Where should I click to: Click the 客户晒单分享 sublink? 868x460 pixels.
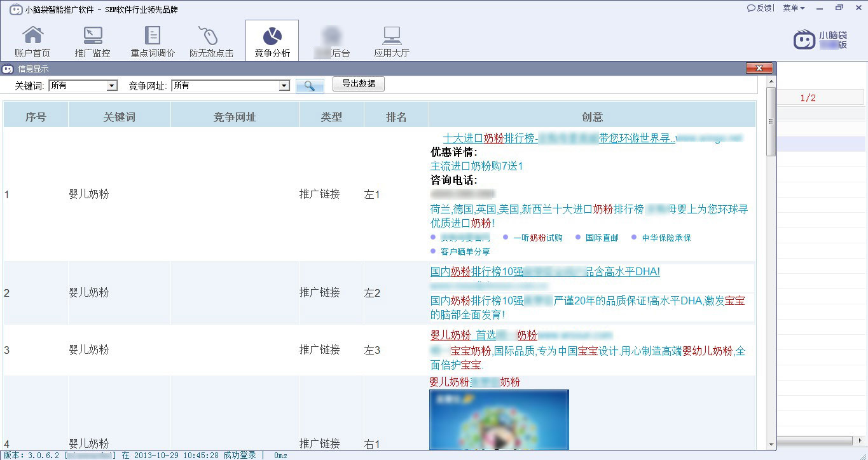pyautogui.click(x=465, y=252)
